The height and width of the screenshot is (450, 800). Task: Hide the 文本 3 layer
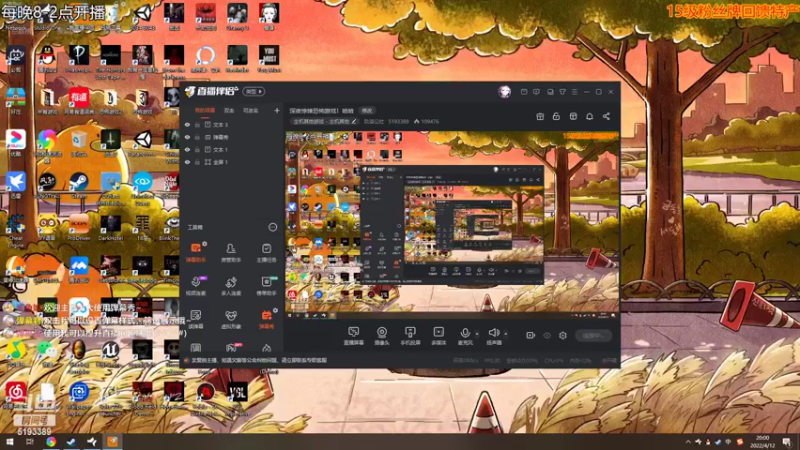point(187,124)
